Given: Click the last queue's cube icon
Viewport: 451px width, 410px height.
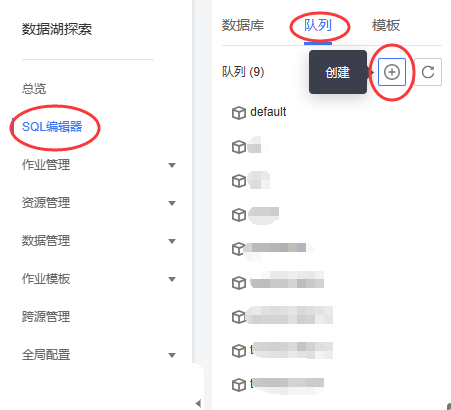Looking at the screenshot, I should point(239,385).
